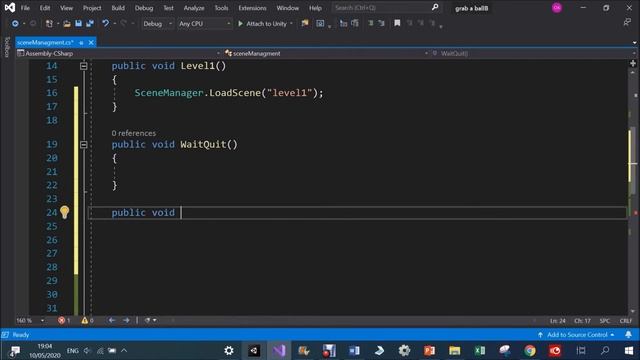Open the Any CPU platform dropdown
The height and width of the screenshot is (360, 640).
pyautogui.click(x=204, y=24)
